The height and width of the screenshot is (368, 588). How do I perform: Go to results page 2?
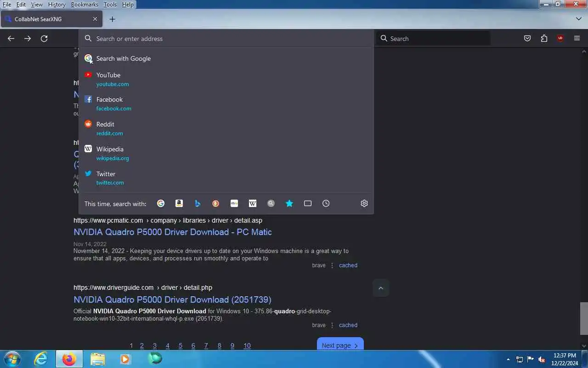click(x=142, y=346)
